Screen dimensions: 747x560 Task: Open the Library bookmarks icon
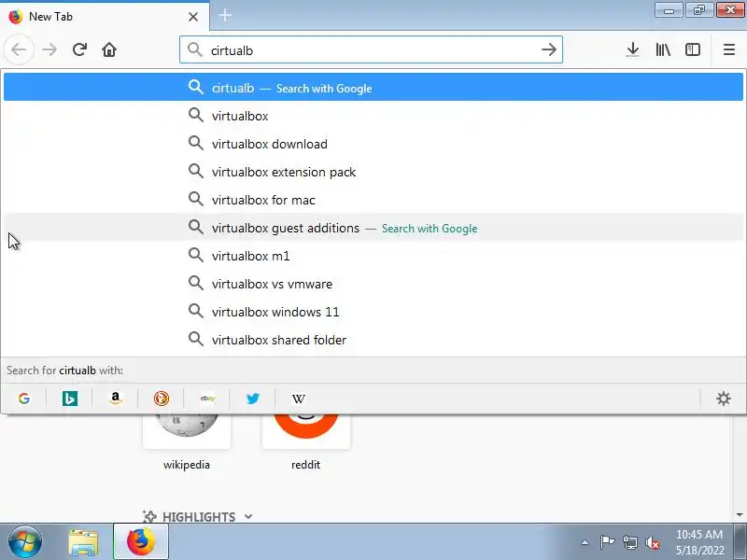pyautogui.click(x=663, y=49)
